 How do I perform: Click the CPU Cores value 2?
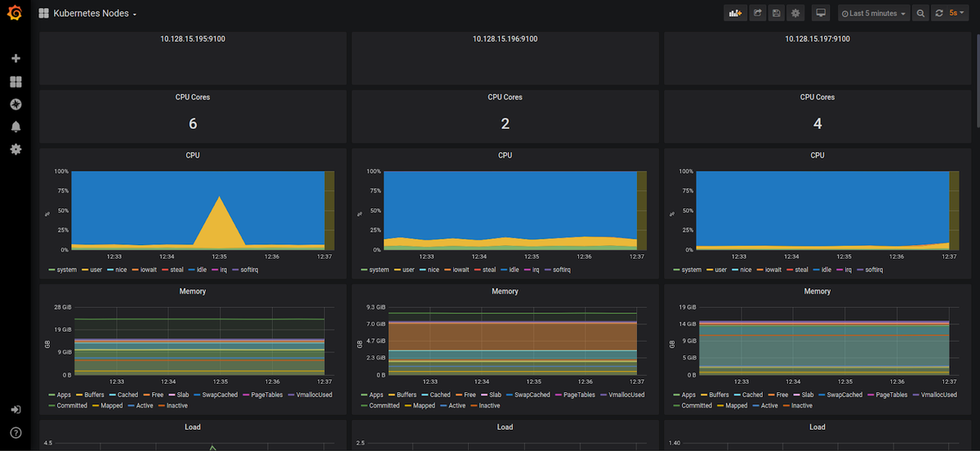tap(505, 124)
